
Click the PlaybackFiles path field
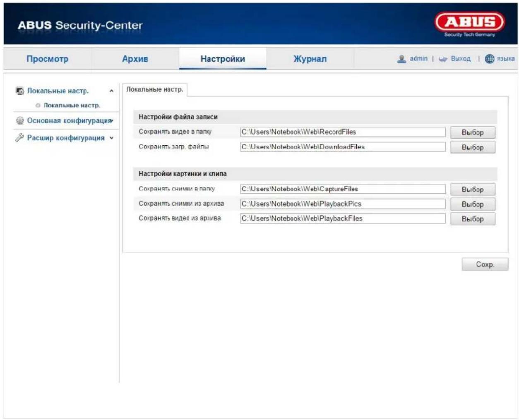coord(343,218)
